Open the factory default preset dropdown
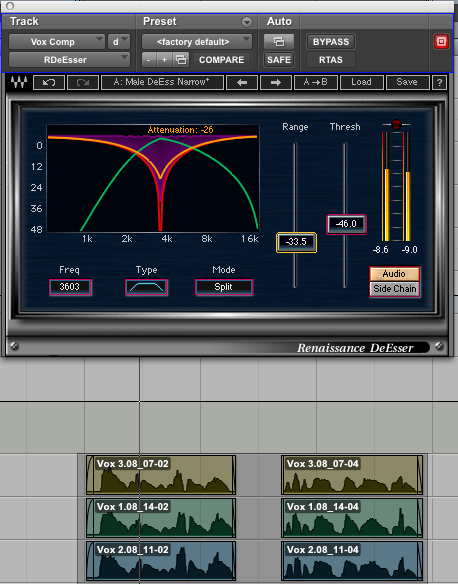 tap(197, 42)
